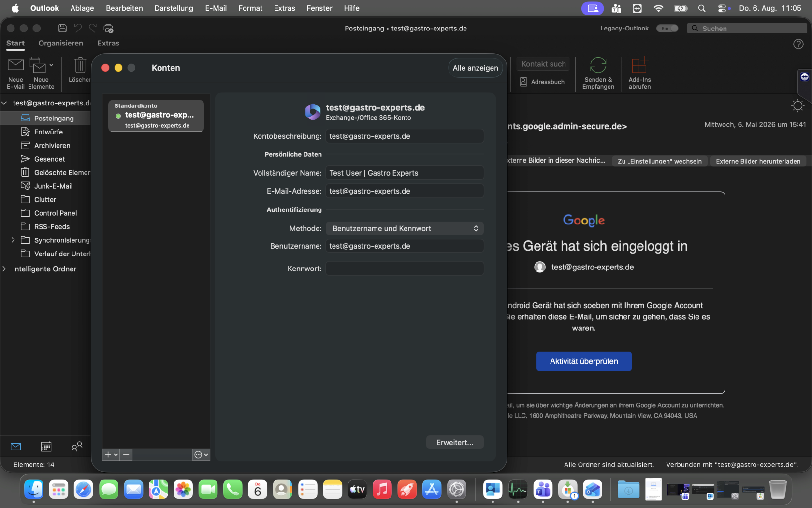Open the Methode authentication dropdown

(405, 228)
